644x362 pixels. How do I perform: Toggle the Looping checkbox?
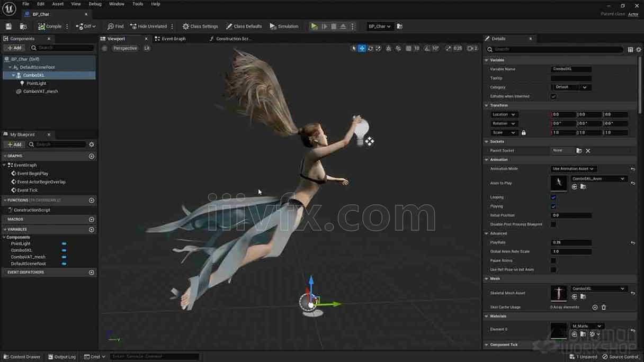[x=553, y=197]
